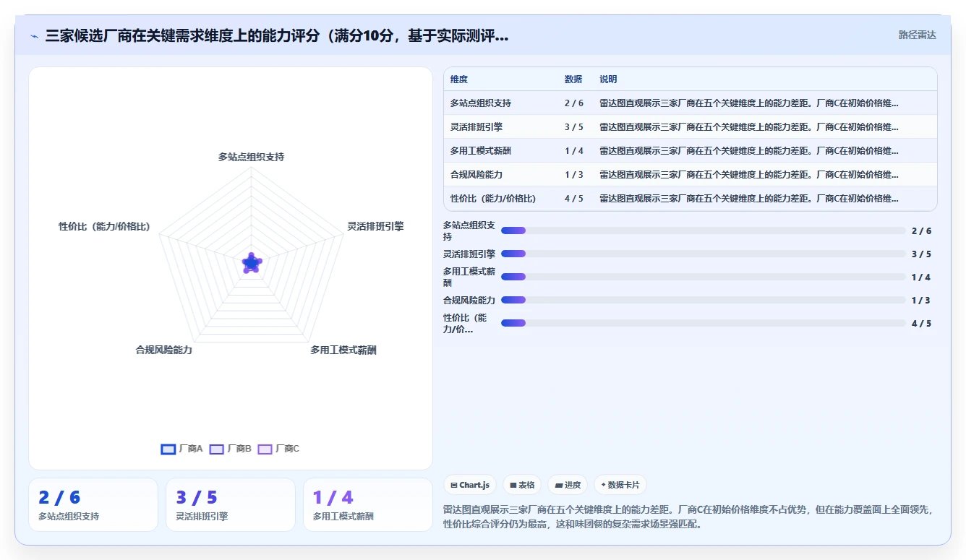The width and height of the screenshot is (966, 560).
Task: Select the 表格 chip
Action: tap(522, 485)
